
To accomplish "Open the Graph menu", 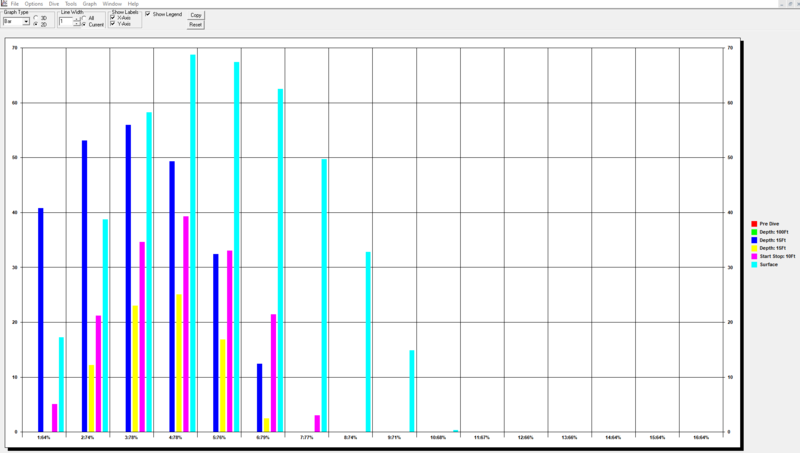I will coord(89,4).
